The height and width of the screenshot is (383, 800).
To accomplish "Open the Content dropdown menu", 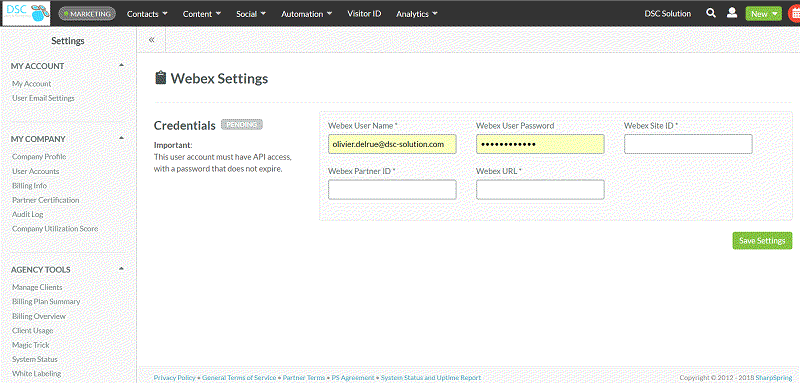I will tap(202, 14).
